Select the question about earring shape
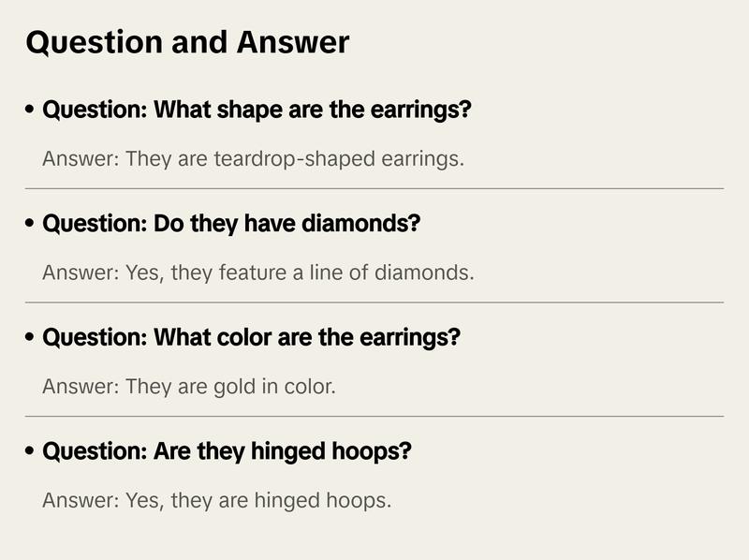 257,111
